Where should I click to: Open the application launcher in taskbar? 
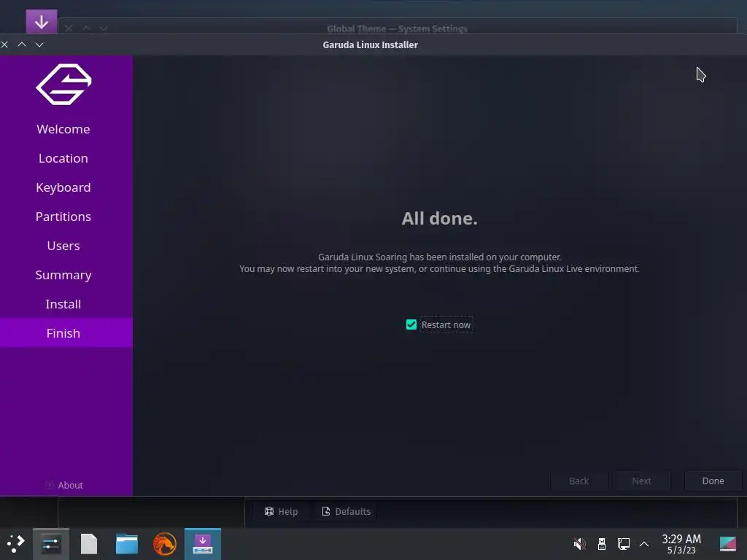click(x=16, y=543)
